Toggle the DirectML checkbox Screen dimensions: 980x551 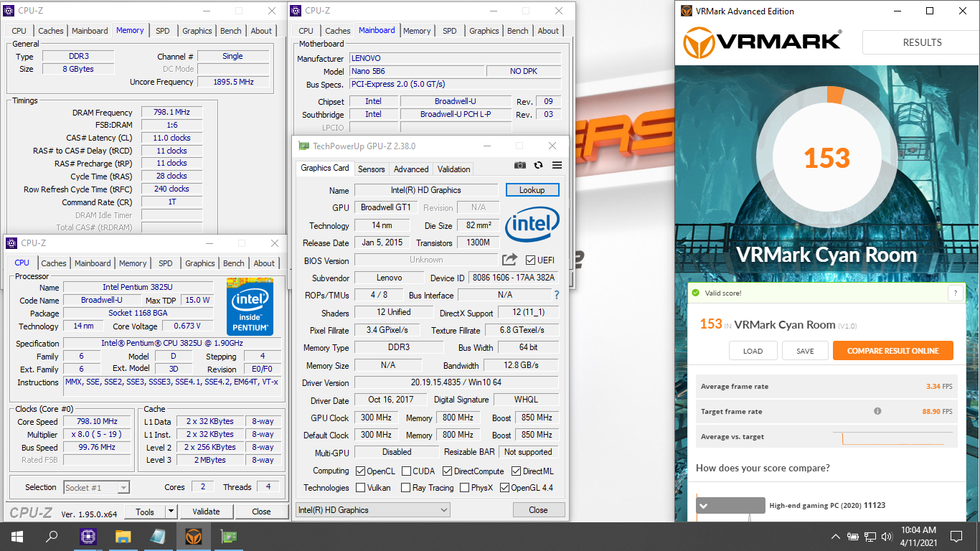tap(516, 471)
